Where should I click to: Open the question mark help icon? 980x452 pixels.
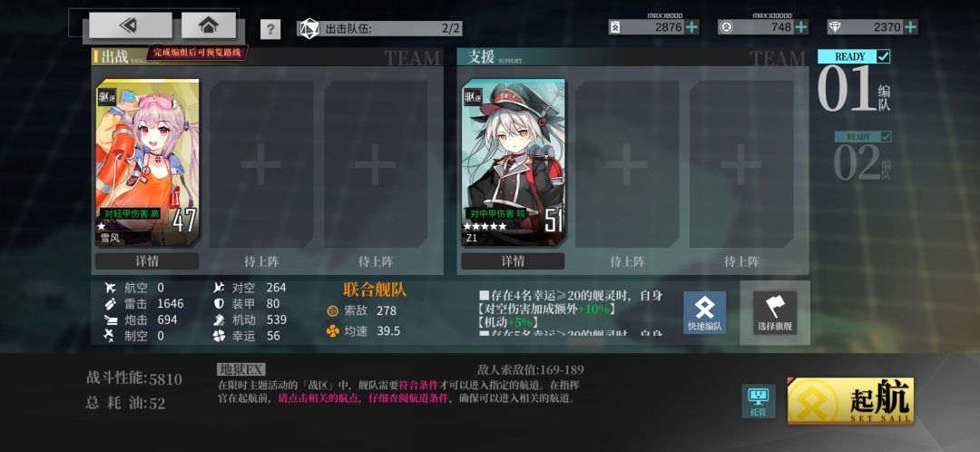pos(270,29)
